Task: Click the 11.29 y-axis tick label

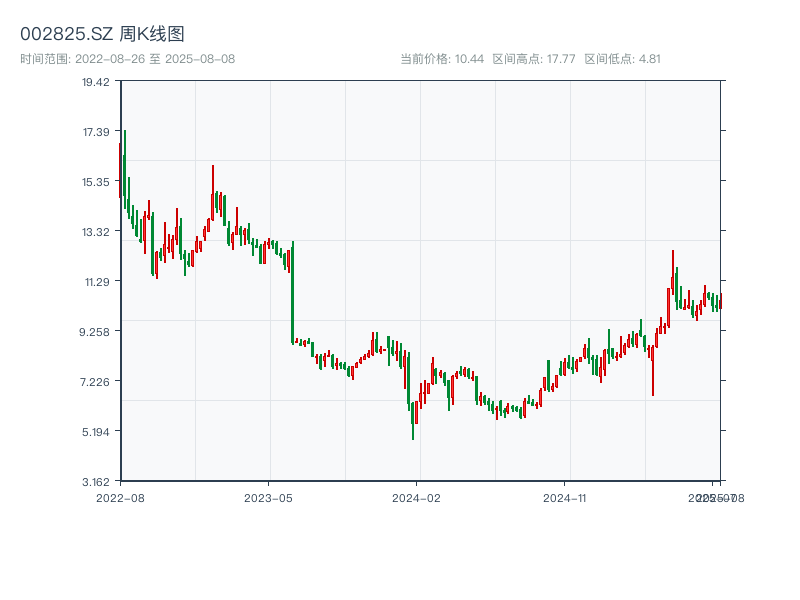Action: (x=96, y=282)
